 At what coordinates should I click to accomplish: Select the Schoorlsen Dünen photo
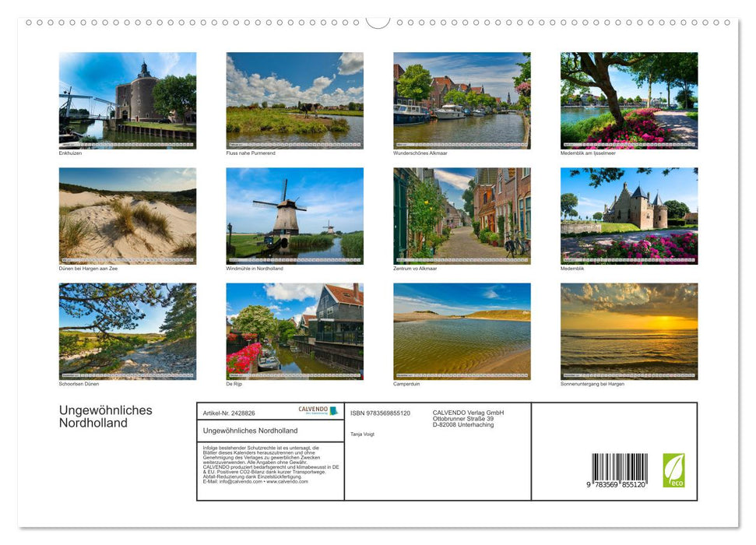127,332
